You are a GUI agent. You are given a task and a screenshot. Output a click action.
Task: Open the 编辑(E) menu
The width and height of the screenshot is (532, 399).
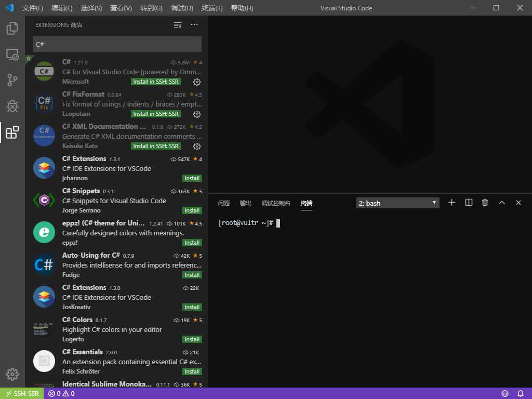[62, 8]
